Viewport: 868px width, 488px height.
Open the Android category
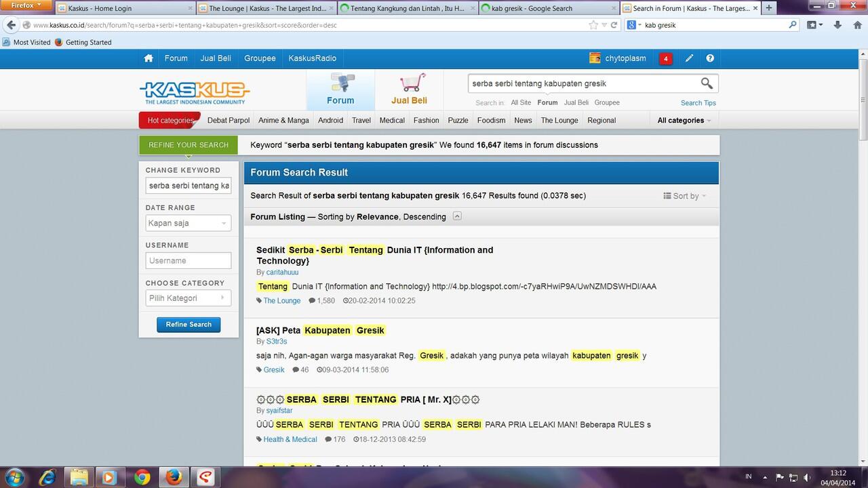click(x=330, y=120)
